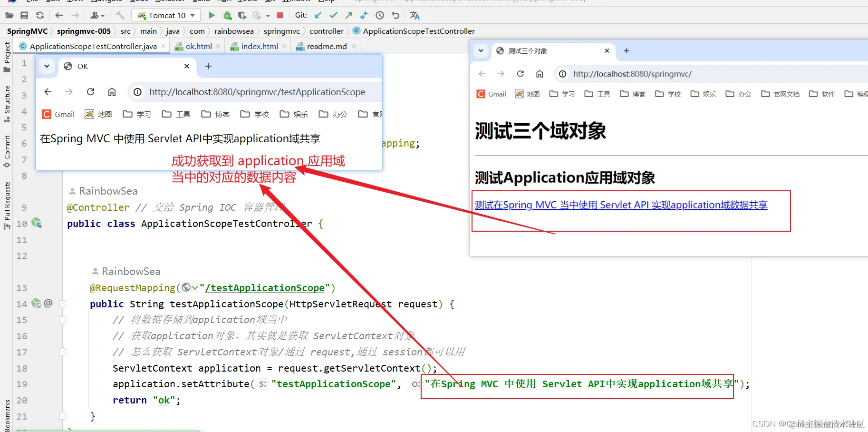The width and height of the screenshot is (868, 432).
Task: Click the localhost:8080/springmvc/ address bar
Action: pyautogui.click(x=632, y=74)
